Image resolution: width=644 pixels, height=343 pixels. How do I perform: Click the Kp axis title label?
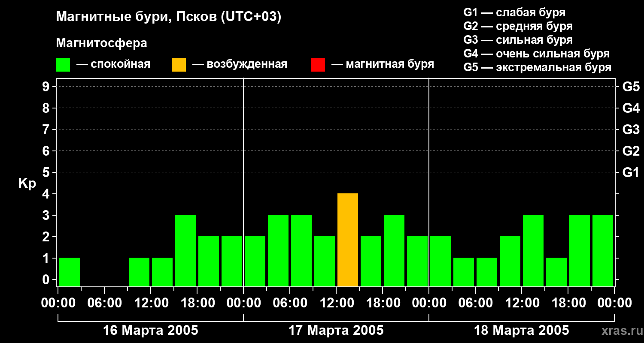(x=27, y=183)
